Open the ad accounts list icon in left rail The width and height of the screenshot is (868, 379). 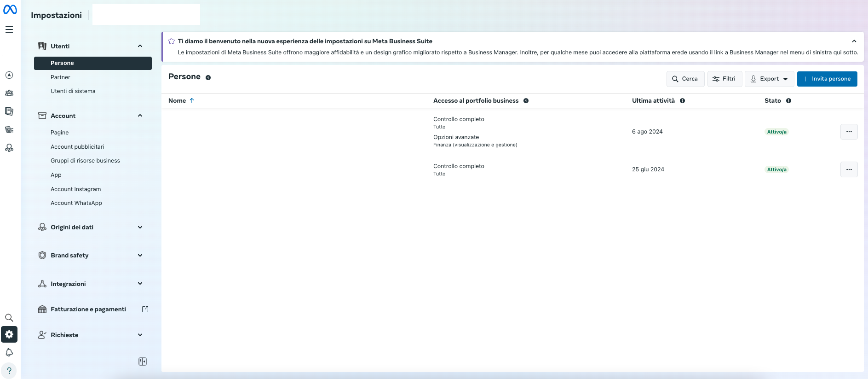[9, 129]
